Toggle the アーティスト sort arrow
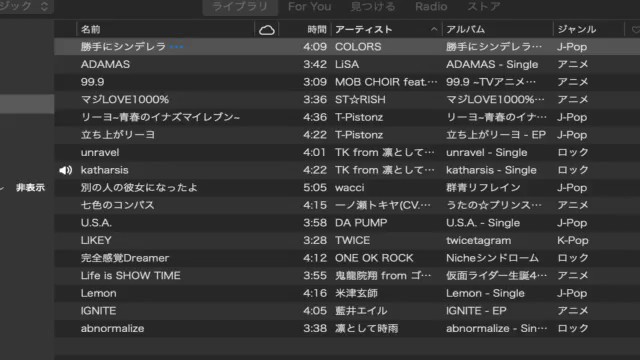Viewport: 640px width, 360px height. [x=434, y=29]
